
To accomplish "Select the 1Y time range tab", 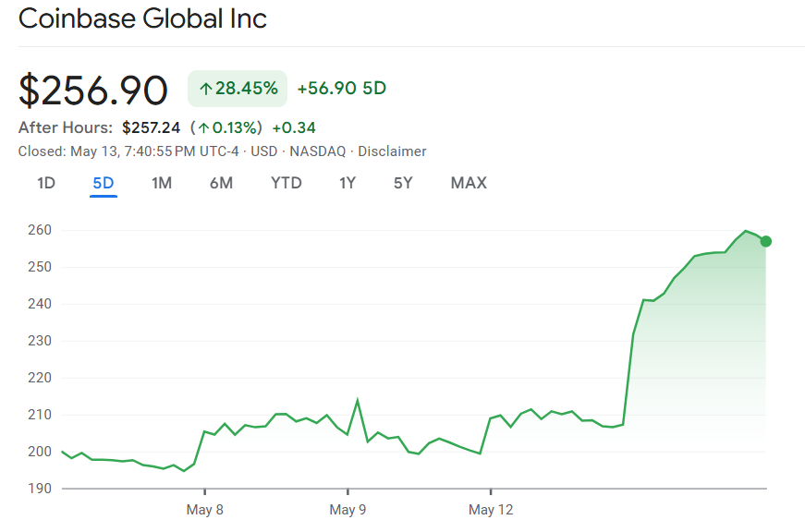I will tap(348, 183).
